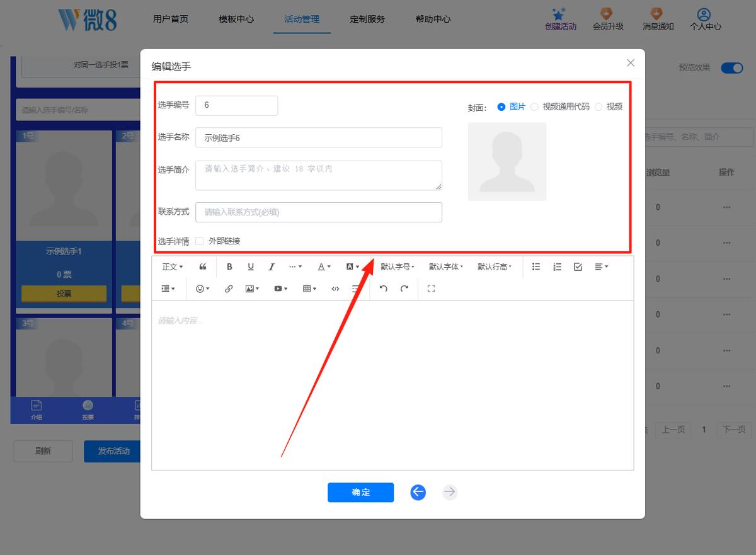This screenshot has width=756, height=555.
Task: Click the 发布活动 button
Action: [112, 451]
